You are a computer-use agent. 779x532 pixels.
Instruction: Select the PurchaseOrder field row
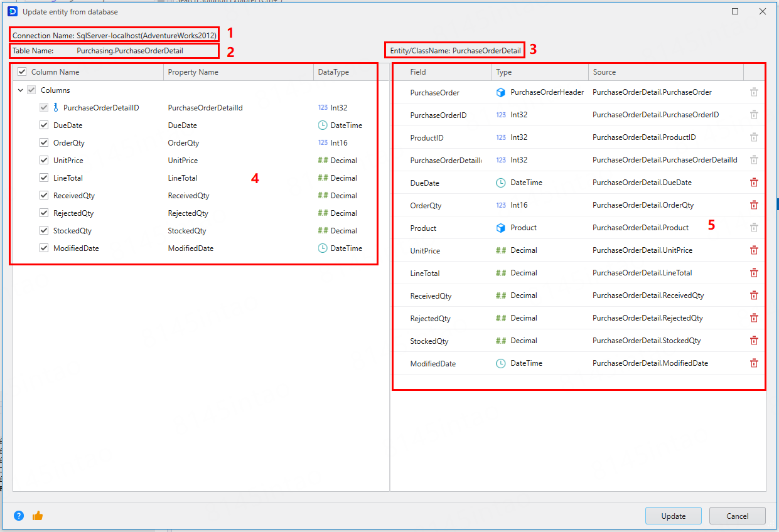435,92
